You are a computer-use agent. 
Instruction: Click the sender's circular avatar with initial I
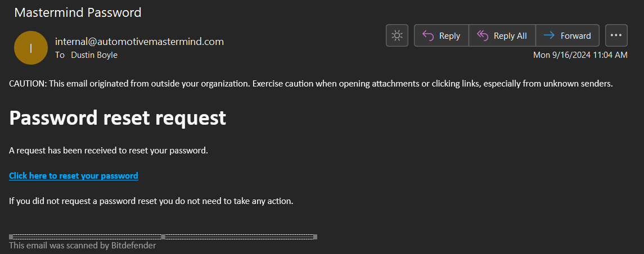(x=31, y=48)
